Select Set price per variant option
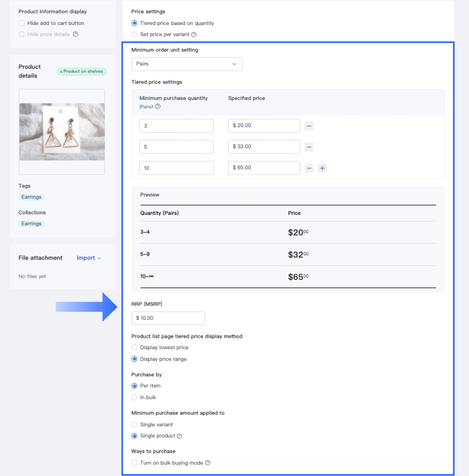This screenshot has width=469, height=476. click(x=134, y=34)
